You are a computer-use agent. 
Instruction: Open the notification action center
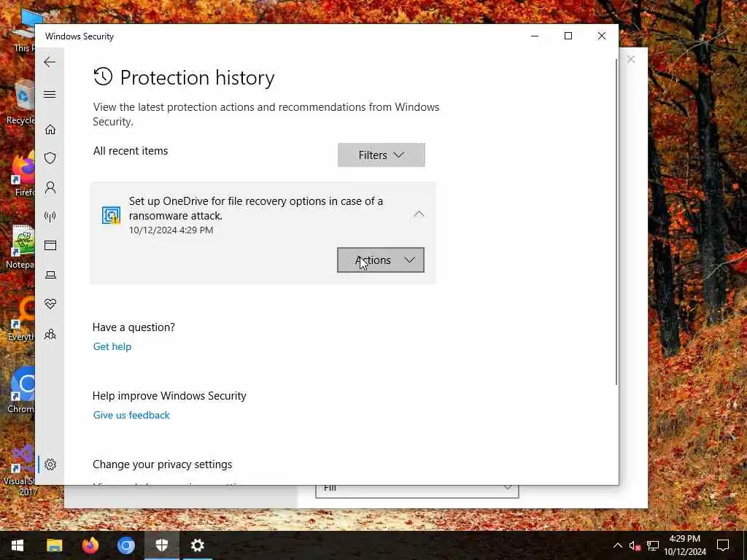pyautogui.click(x=723, y=545)
